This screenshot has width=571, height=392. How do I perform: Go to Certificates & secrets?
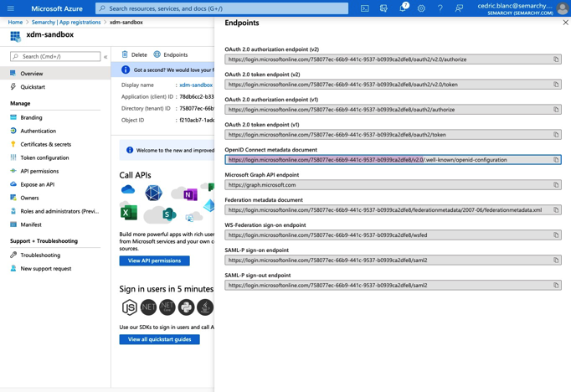45,144
